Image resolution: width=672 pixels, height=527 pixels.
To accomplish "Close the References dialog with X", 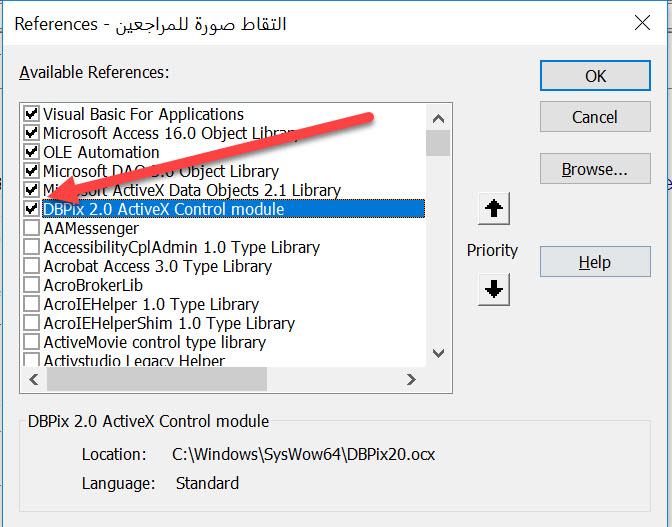I will pyautogui.click(x=642, y=23).
